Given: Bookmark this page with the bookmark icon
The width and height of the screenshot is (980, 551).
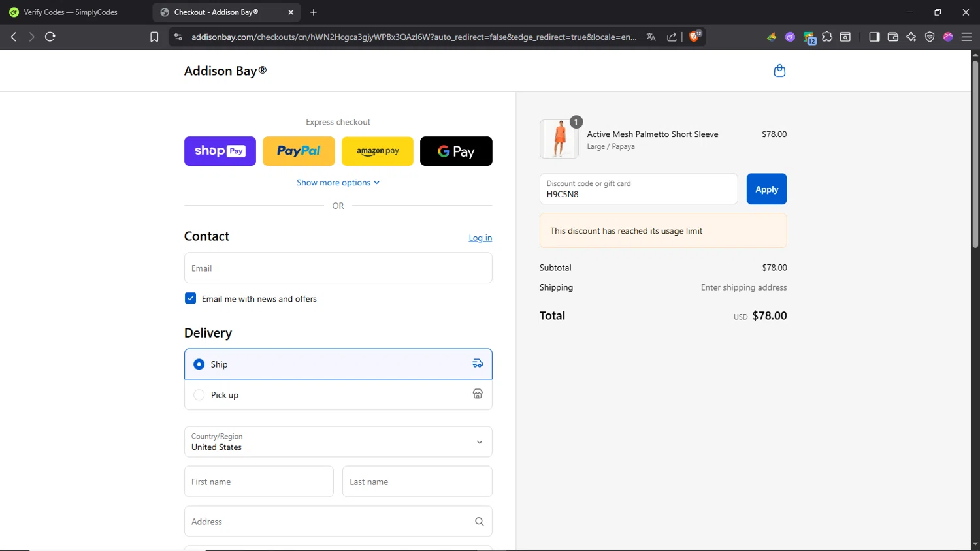Looking at the screenshot, I should click(x=154, y=37).
